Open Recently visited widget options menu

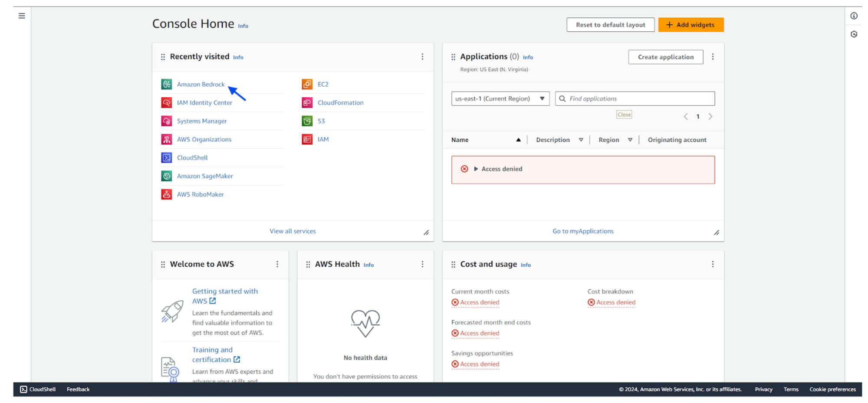422,57
